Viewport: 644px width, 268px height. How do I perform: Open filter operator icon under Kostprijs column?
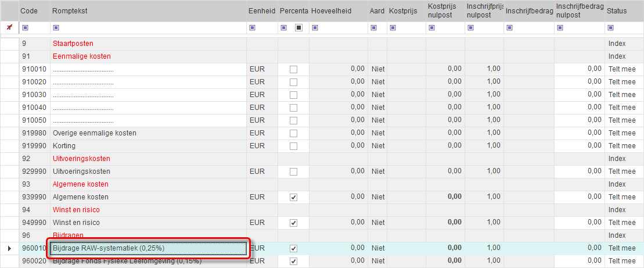click(x=393, y=27)
